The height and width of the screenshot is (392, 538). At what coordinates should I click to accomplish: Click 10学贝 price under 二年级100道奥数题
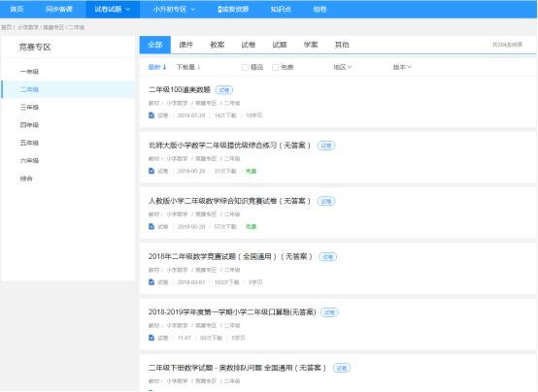click(x=253, y=115)
